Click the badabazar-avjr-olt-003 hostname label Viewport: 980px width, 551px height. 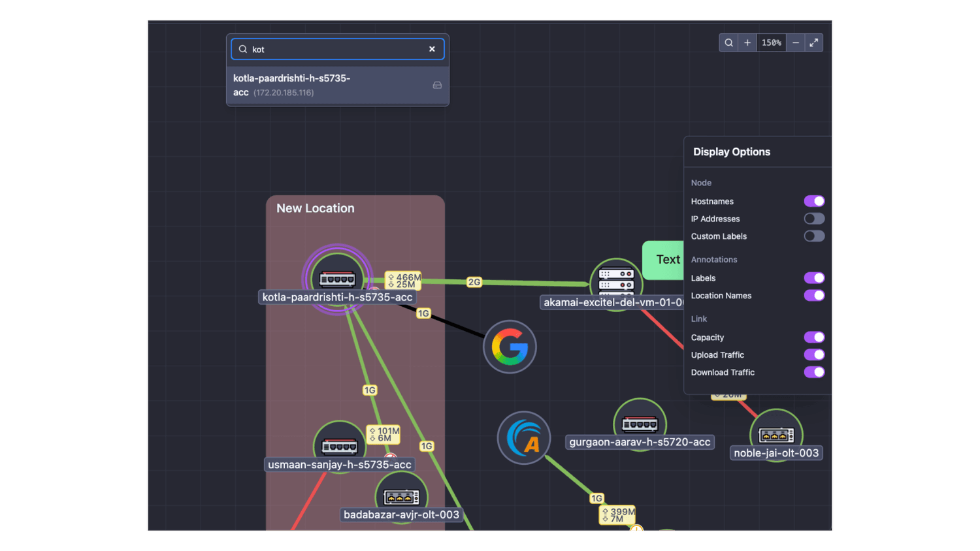401,515
